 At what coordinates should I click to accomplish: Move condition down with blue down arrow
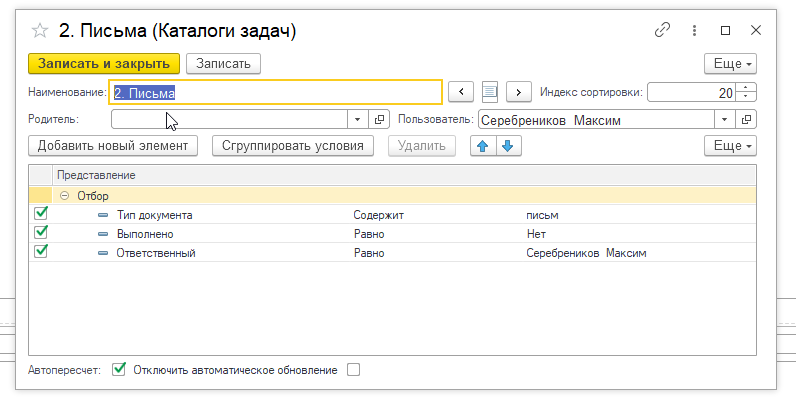(x=507, y=146)
